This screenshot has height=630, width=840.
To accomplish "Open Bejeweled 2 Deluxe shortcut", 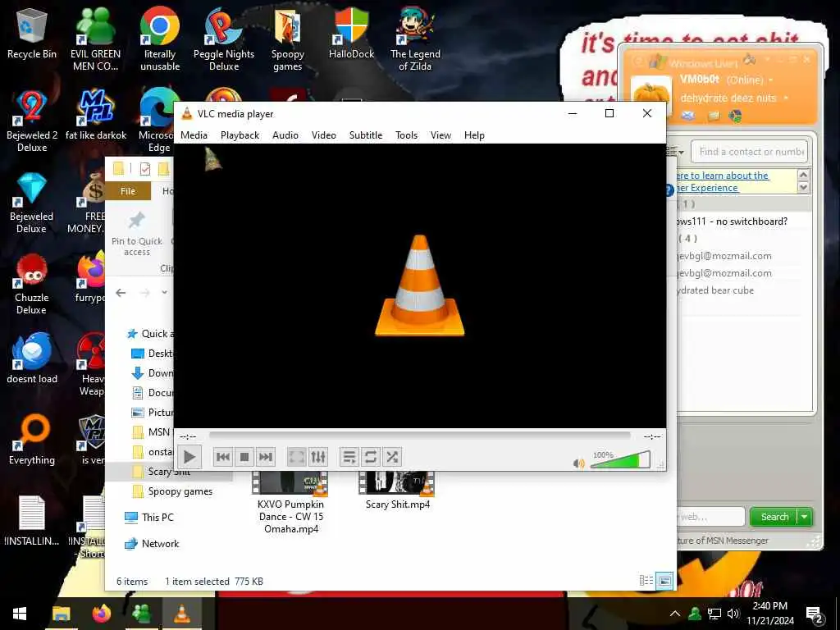I will (32, 121).
